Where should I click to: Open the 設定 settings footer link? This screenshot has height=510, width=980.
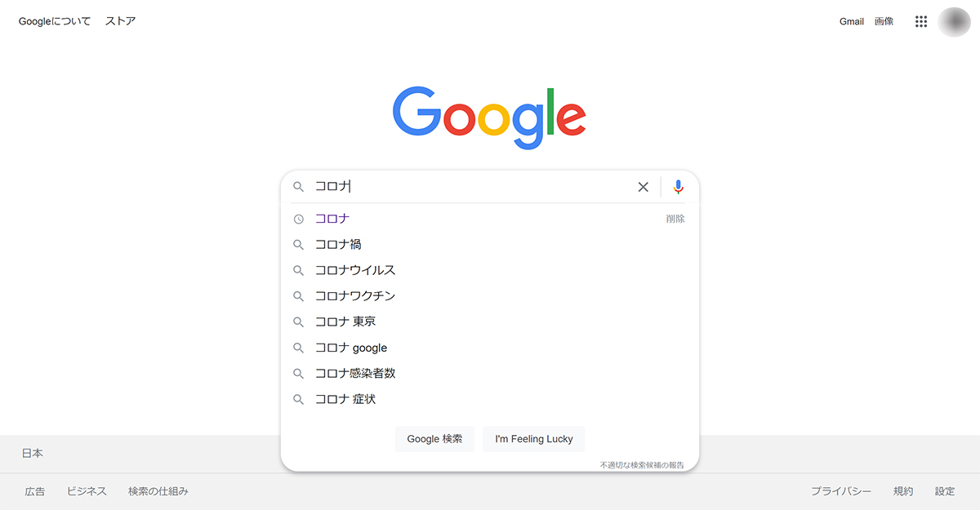945,491
